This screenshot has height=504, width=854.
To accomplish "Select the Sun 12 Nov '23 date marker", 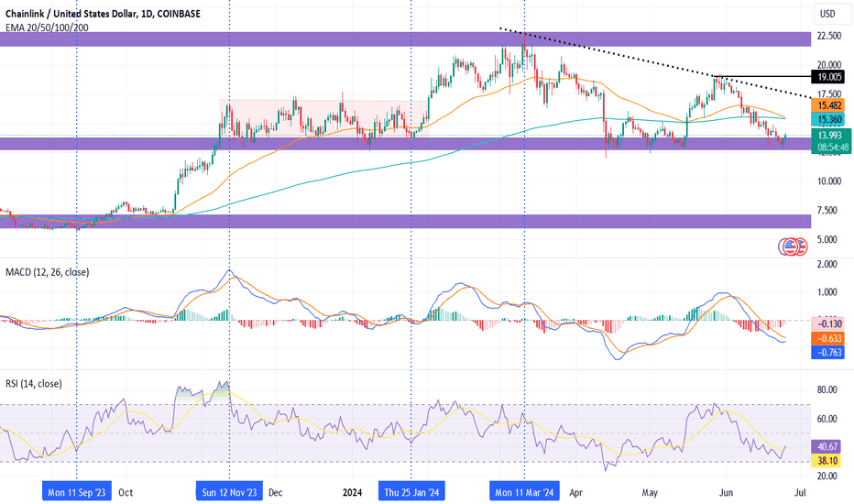I will click(229, 492).
